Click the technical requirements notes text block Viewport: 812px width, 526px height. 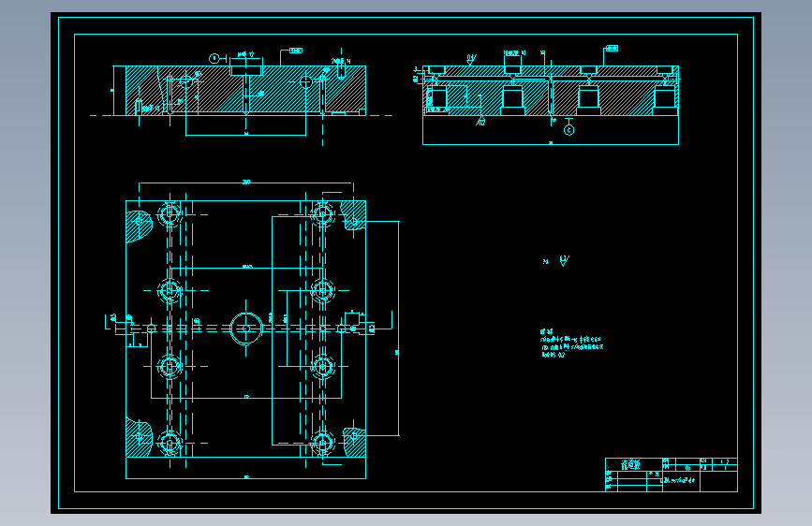pos(571,343)
